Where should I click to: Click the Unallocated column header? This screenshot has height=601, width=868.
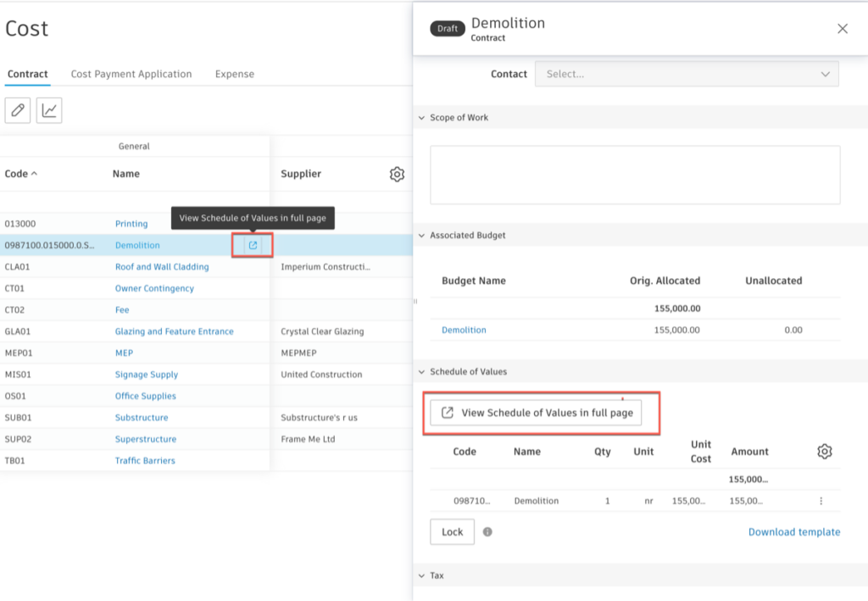[x=773, y=281]
